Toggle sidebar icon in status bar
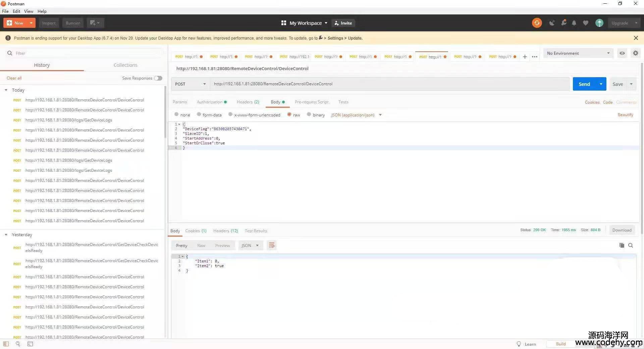The width and height of the screenshot is (644, 349). click(x=6, y=344)
